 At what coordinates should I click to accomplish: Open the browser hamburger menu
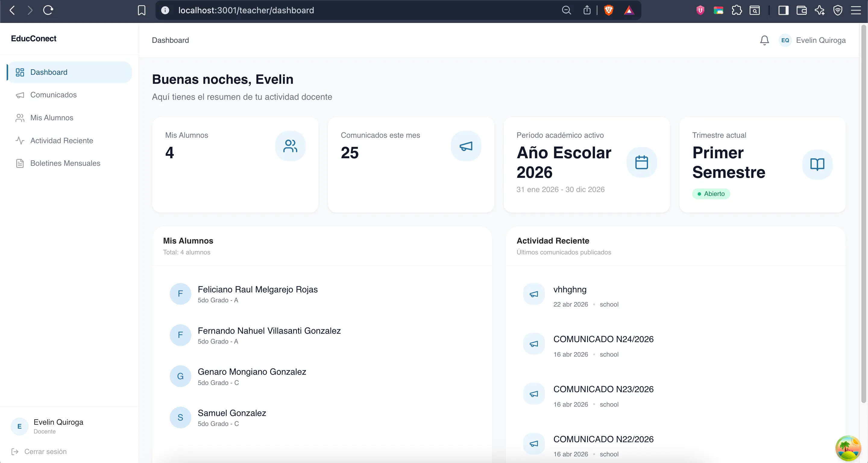click(x=856, y=10)
